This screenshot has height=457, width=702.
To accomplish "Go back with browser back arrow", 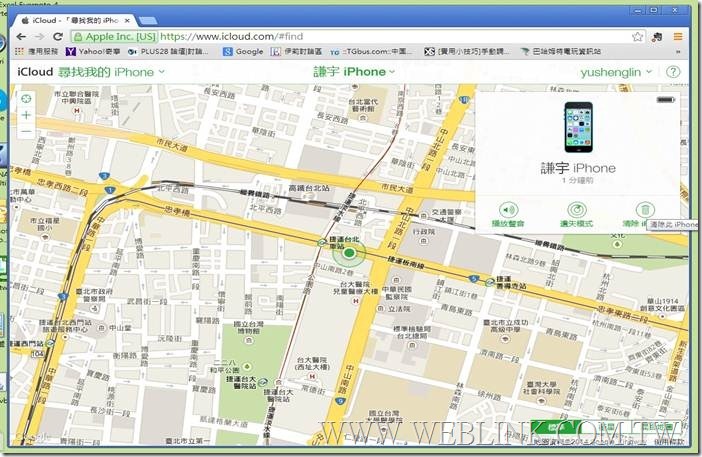I will (x=24, y=35).
